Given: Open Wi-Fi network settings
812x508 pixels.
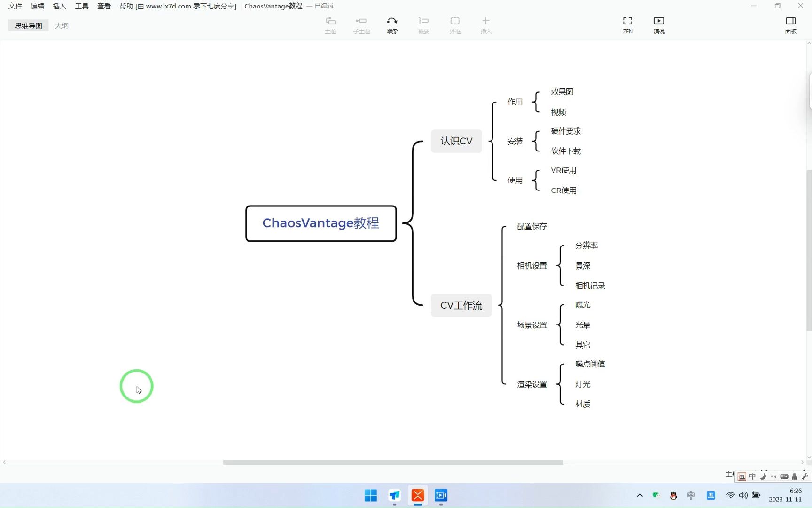Looking at the screenshot, I should pos(730,495).
